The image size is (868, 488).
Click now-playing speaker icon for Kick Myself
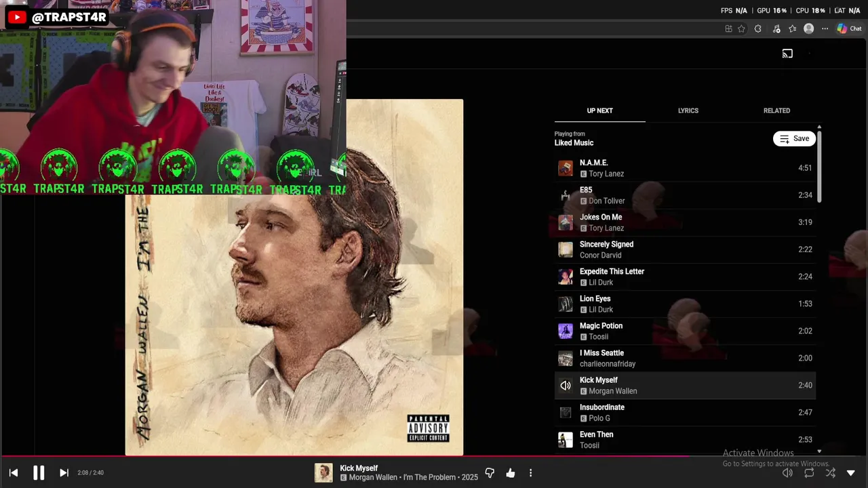point(566,385)
